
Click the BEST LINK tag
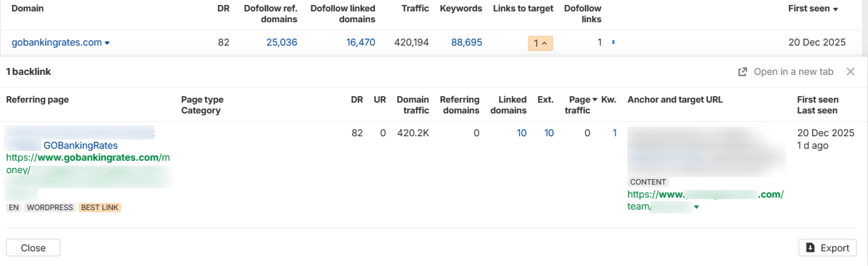tap(100, 207)
